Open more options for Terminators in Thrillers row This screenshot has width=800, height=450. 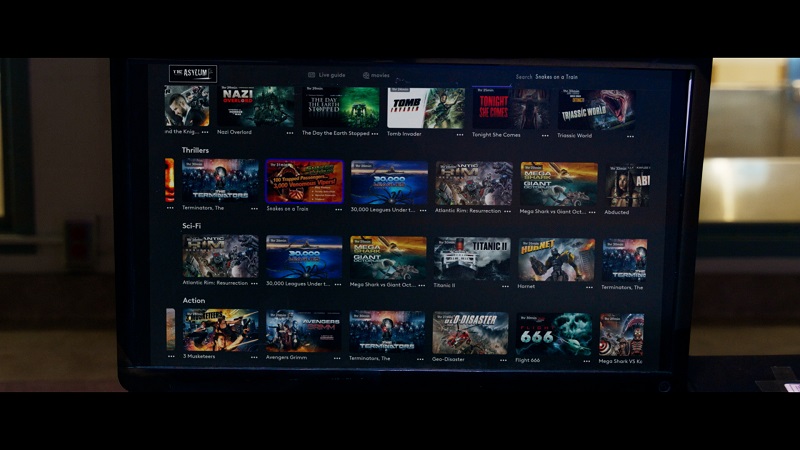254,208
